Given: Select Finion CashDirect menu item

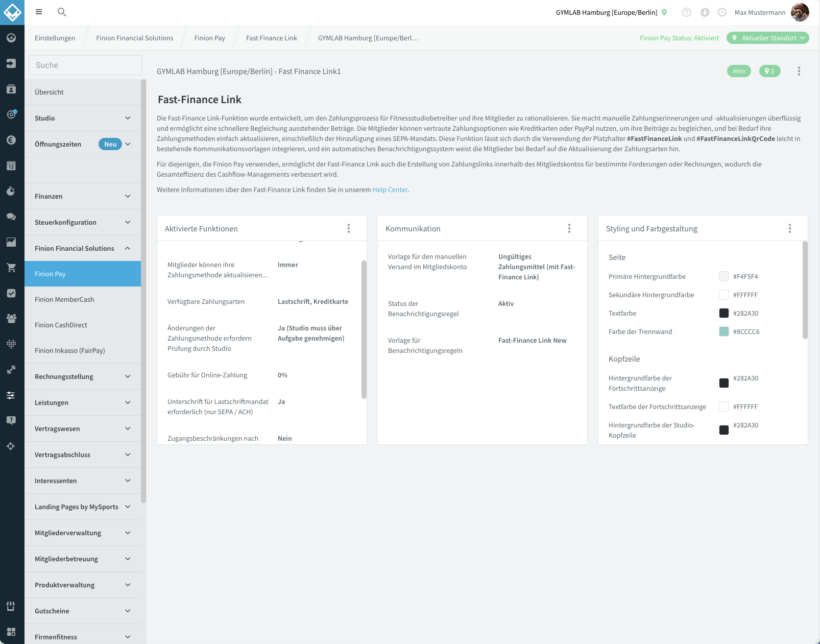Looking at the screenshot, I should (x=83, y=325).
